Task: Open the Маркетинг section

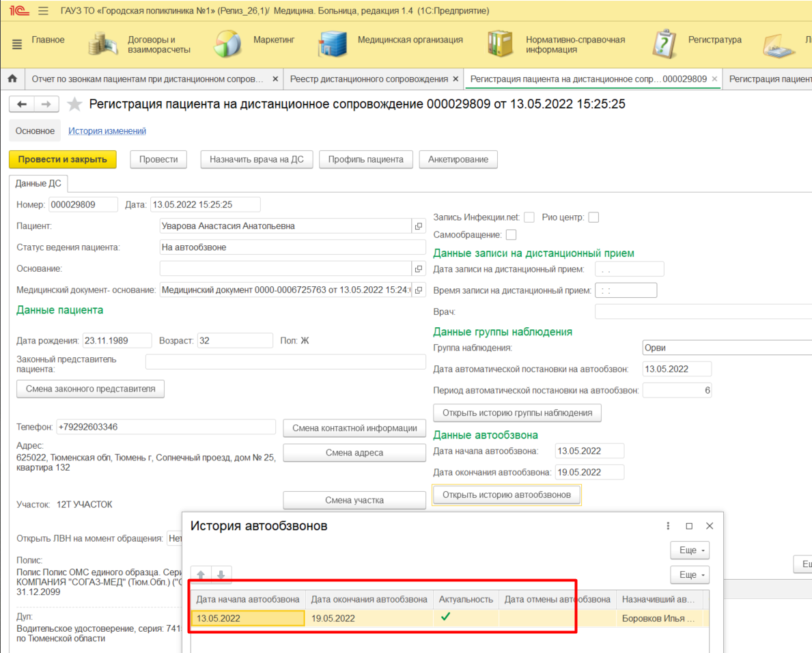Action: pyautogui.click(x=273, y=40)
